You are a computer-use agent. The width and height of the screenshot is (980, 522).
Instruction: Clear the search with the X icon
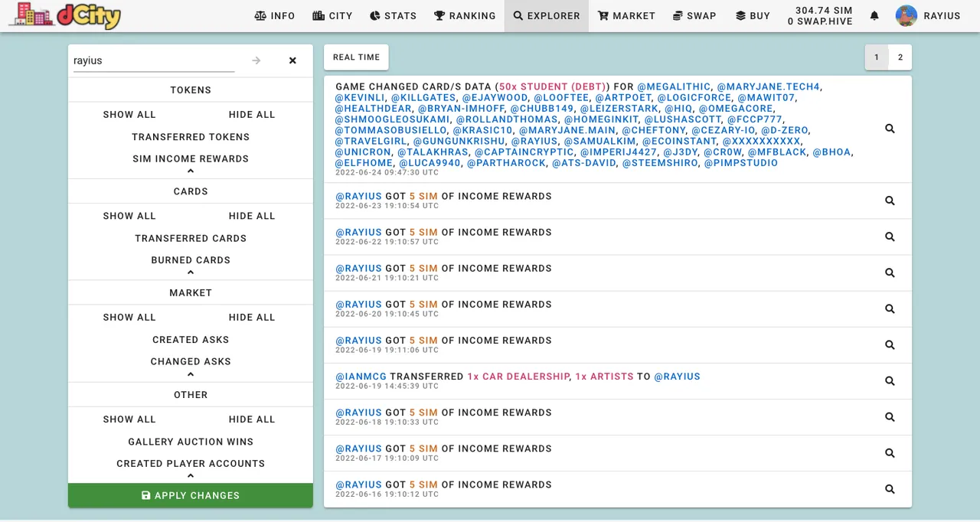click(x=292, y=60)
